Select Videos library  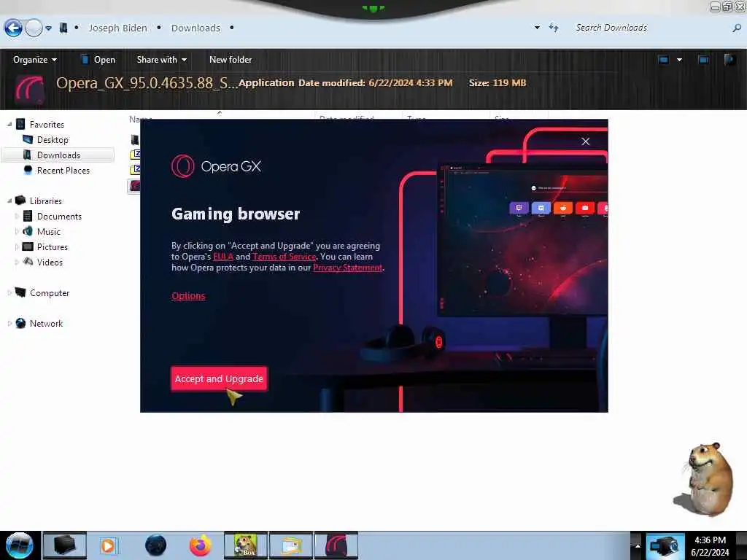tap(50, 262)
